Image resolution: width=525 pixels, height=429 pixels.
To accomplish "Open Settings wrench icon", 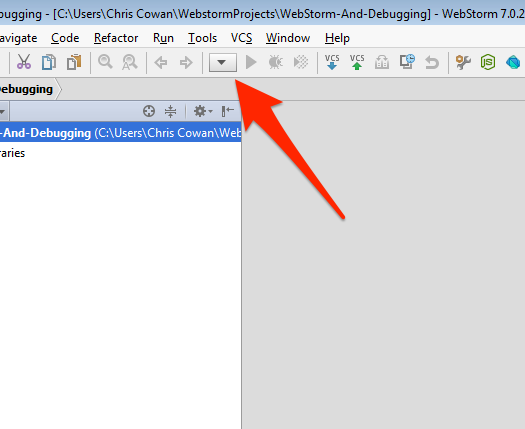I will pos(463,62).
